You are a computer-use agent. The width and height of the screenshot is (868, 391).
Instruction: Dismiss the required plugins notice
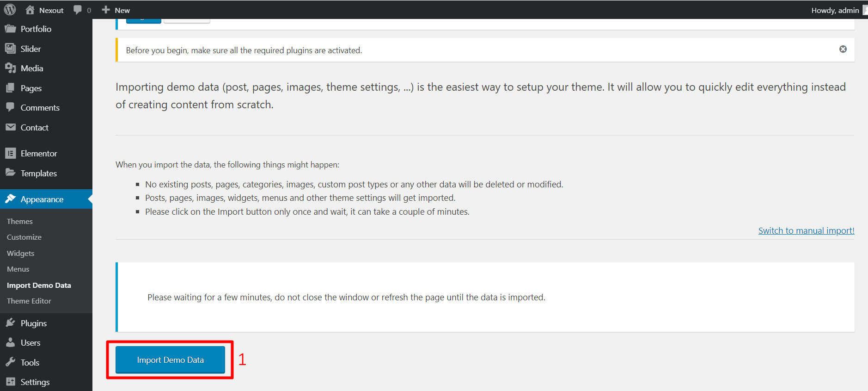pyautogui.click(x=843, y=50)
